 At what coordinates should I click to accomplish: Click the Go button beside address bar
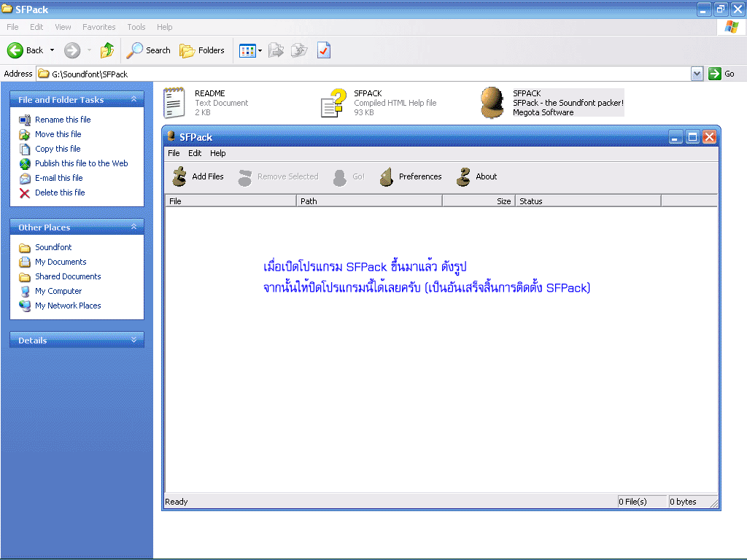tap(721, 74)
